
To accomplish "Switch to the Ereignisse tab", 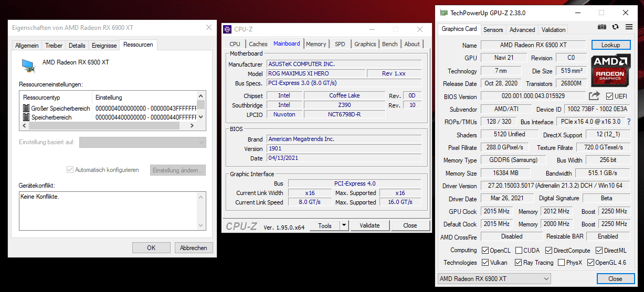I will pyautogui.click(x=104, y=46).
